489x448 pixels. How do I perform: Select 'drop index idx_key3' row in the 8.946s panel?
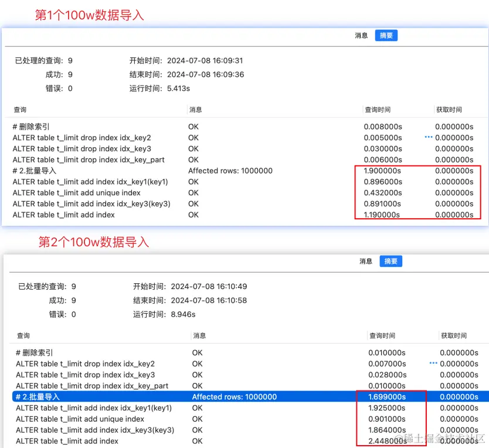tap(250, 375)
